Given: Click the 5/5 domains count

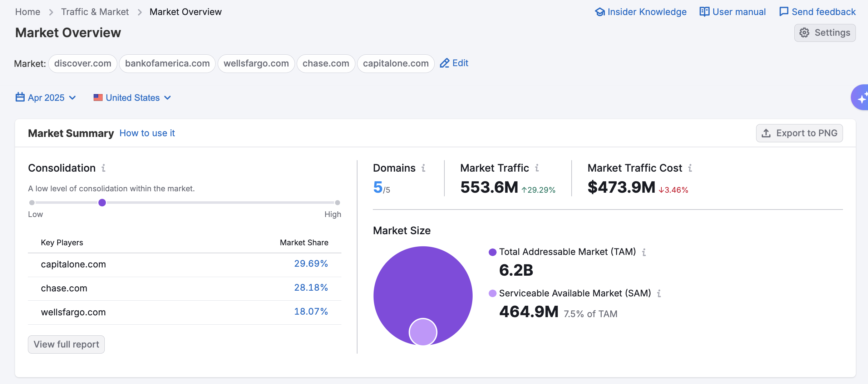Looking at the screenshot, I should point(381,187).
